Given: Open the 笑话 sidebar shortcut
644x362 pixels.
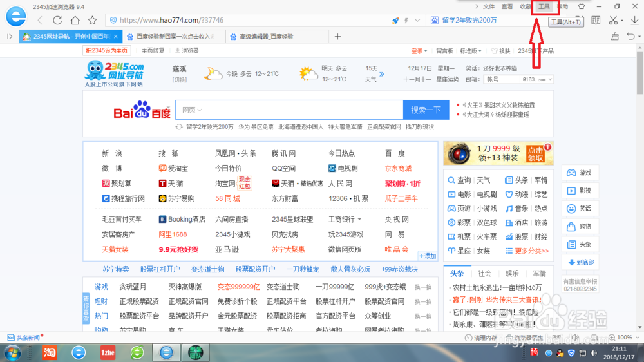Looking at the screenshot, I should tap(580, 208).
